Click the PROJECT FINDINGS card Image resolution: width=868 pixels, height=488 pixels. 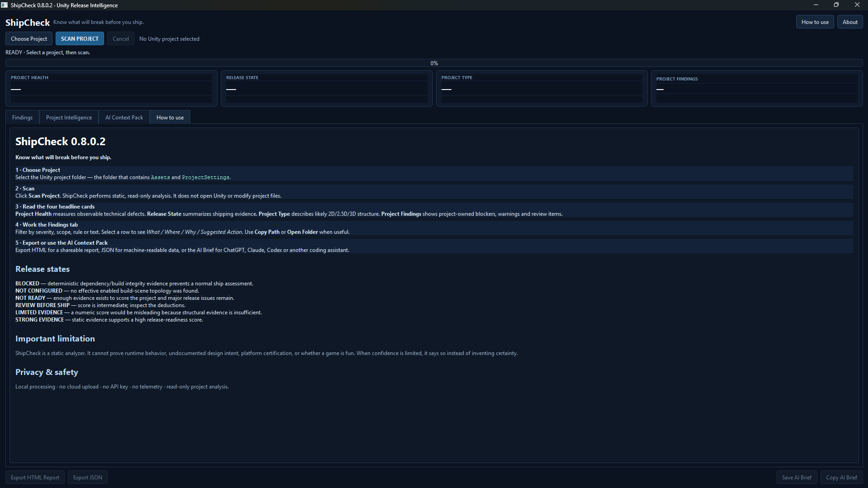pos(757,89)
